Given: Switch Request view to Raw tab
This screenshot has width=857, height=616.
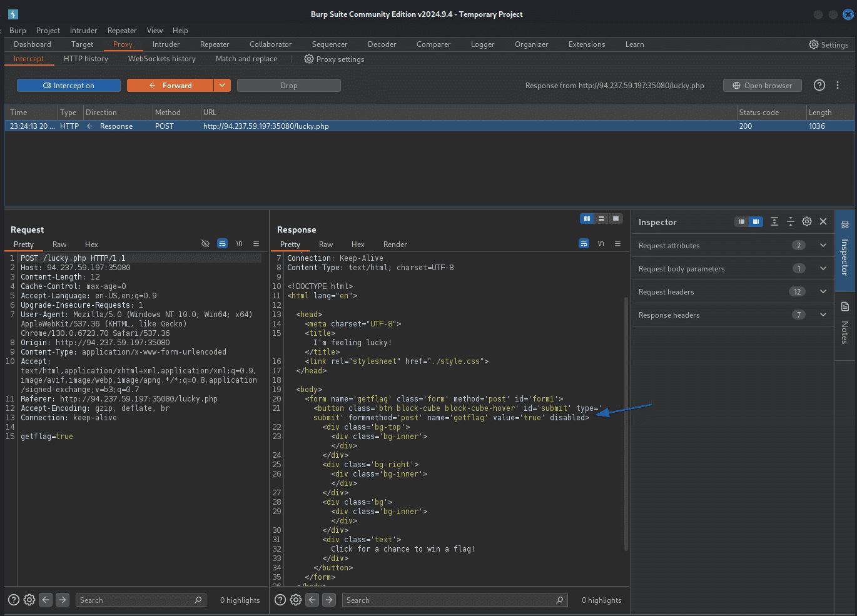Looking at the screenshot, I should 59,244.
